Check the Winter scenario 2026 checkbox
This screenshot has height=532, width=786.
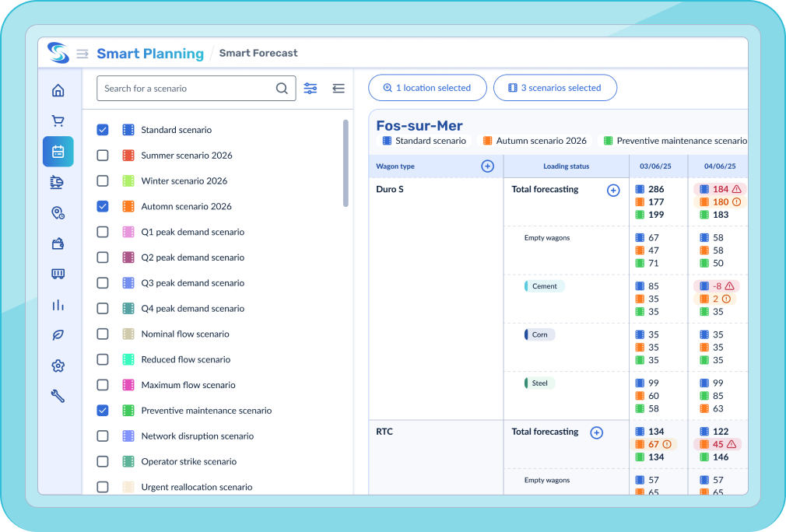point(103,181)
